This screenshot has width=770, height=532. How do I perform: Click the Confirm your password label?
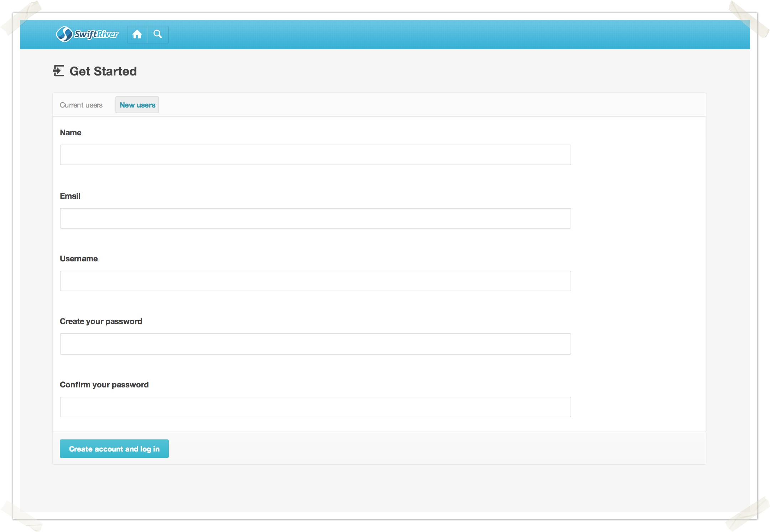[x=104, y=385]
